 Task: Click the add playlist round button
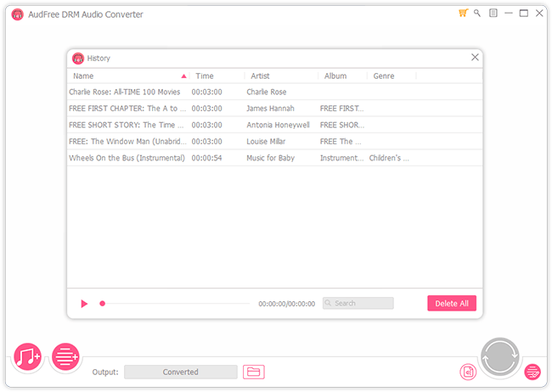point(65,357)
